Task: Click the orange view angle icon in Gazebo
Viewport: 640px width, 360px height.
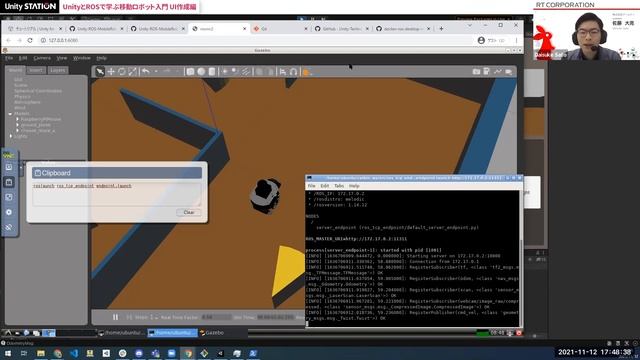Action: coord(306,72)
